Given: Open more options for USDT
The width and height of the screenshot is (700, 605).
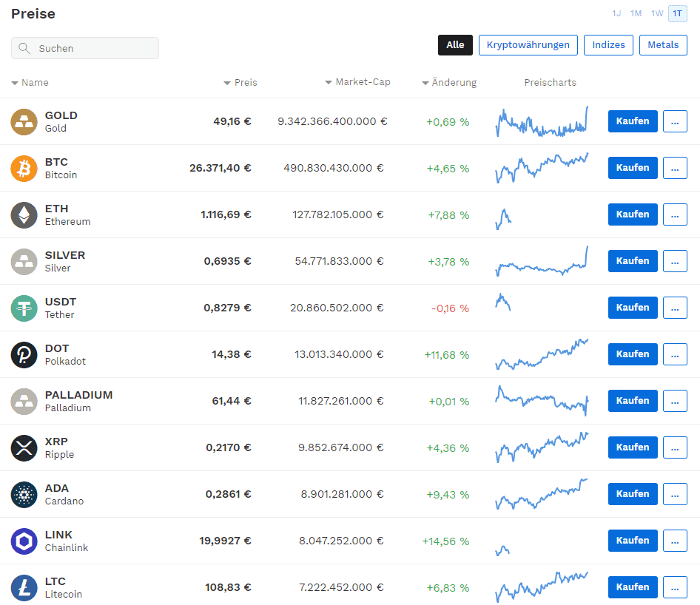Looking at the screenshot, I should tap(675, 308).
